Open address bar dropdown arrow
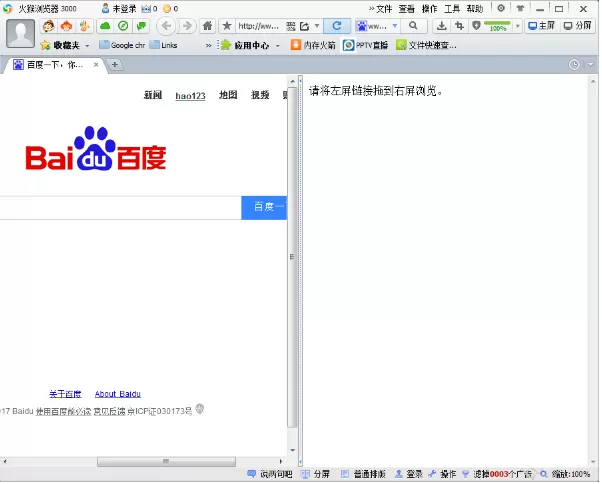 coord(317,26)
